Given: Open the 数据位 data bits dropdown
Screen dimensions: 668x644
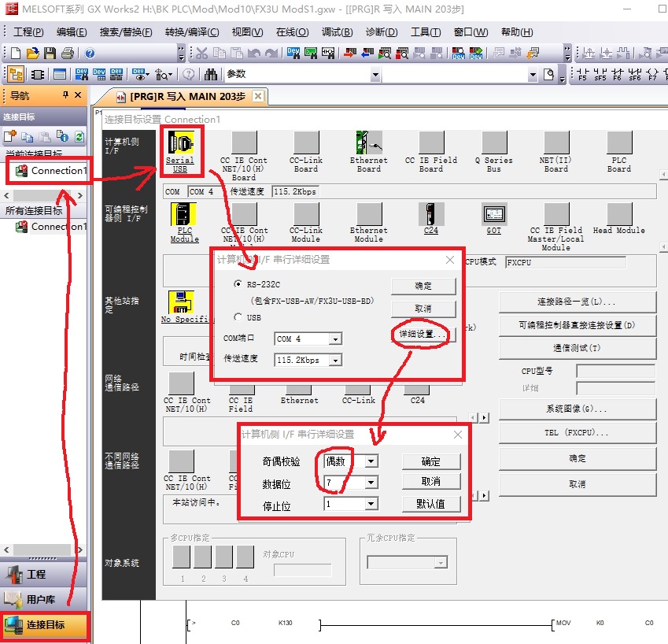Looking at the screenshot, I should (x=371, y=483).
